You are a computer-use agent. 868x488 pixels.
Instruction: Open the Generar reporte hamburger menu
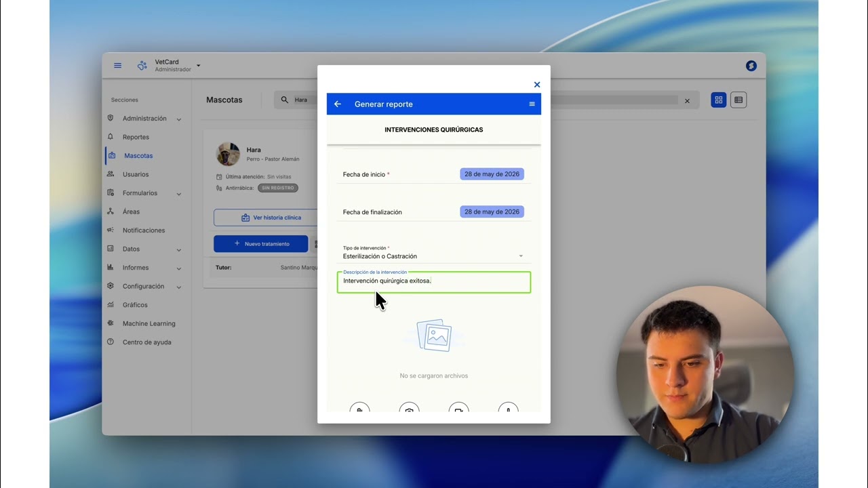[x=532, y=104]
